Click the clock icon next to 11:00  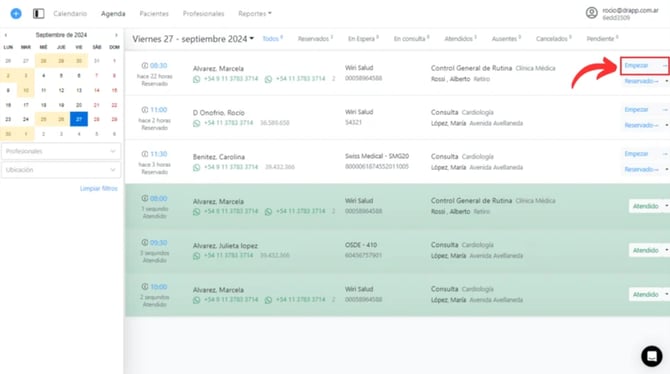[145, 110]
